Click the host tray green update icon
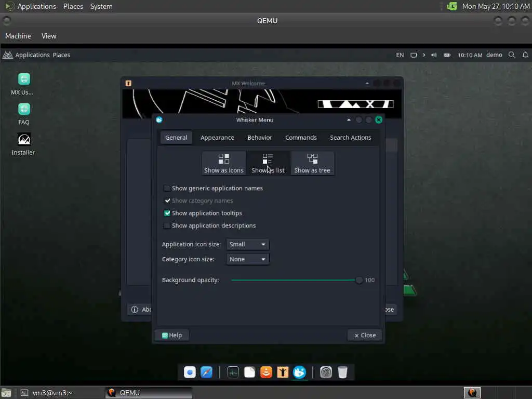This screenshot has width=532, height=399. (452, 6)
